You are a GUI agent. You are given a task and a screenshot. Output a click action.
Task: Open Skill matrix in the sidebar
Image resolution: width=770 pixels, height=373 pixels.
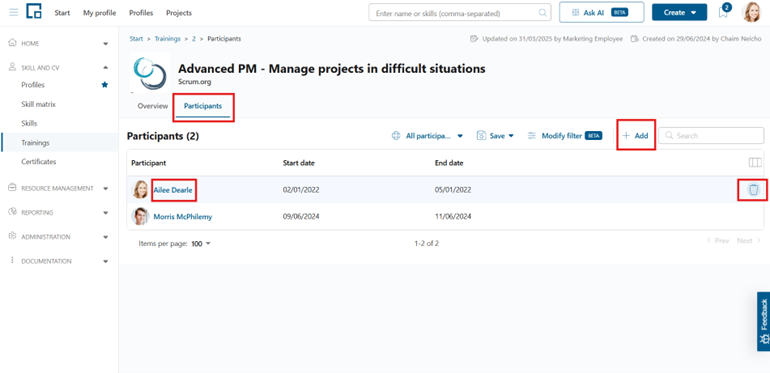point(38,105)
